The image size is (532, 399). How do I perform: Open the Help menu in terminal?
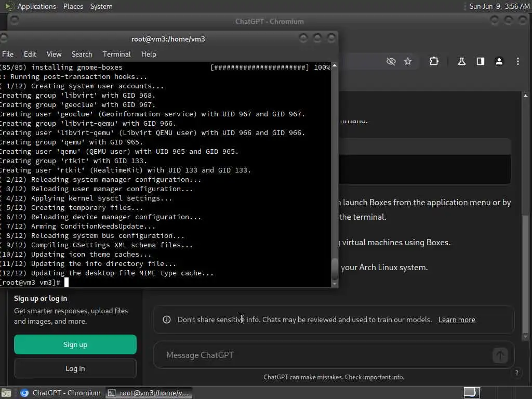[x=149, y=54]
